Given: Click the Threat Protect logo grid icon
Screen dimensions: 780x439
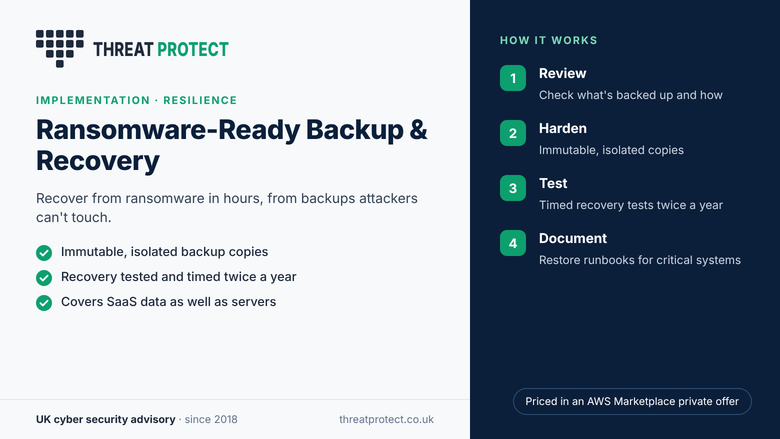Looking at the screenshot, I should (60, 48).
